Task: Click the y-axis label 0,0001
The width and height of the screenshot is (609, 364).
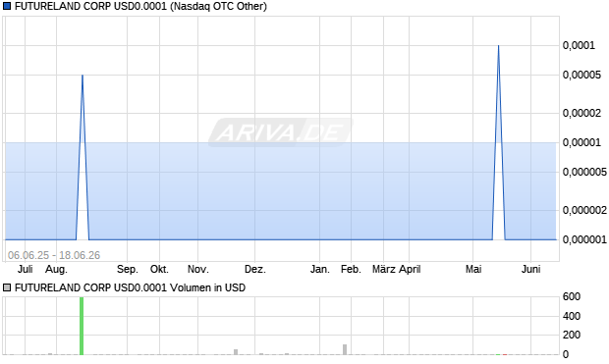Action: 579,46
